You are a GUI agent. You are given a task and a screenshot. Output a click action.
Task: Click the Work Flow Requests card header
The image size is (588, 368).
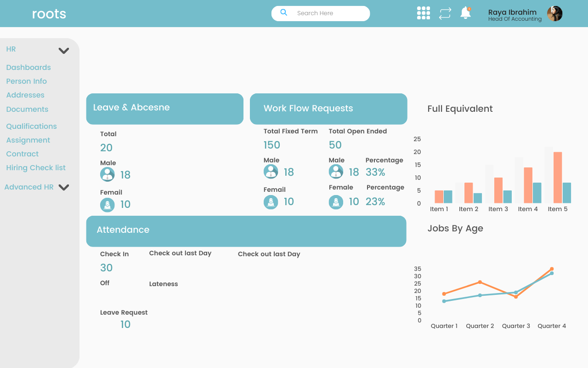(x=328, y=109)
